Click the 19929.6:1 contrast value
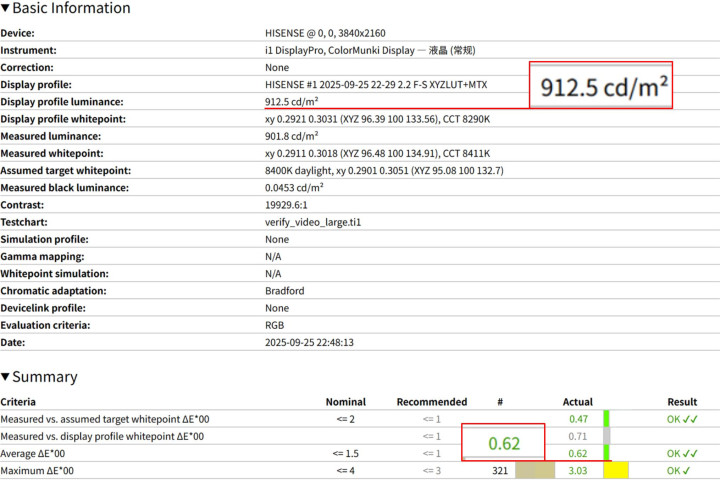The width and height of the screenshot is (720, 480). point(288,204)
